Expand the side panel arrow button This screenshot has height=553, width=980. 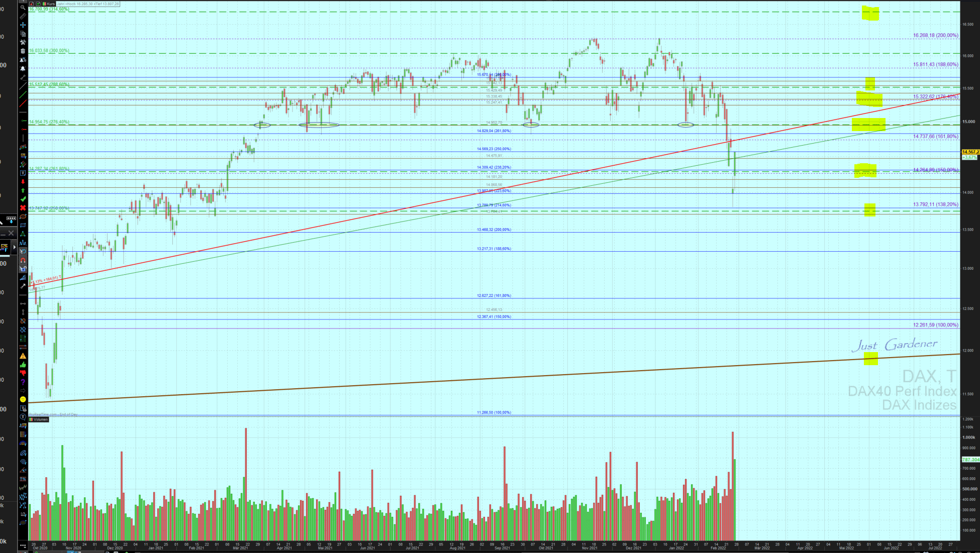(x=14, y=247)
